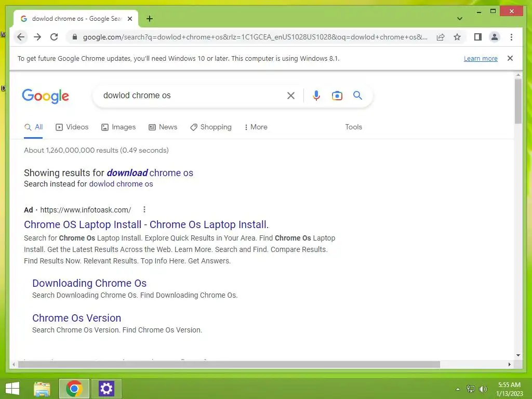
Task: Clear the search box with the X
Action: (291, 96)
